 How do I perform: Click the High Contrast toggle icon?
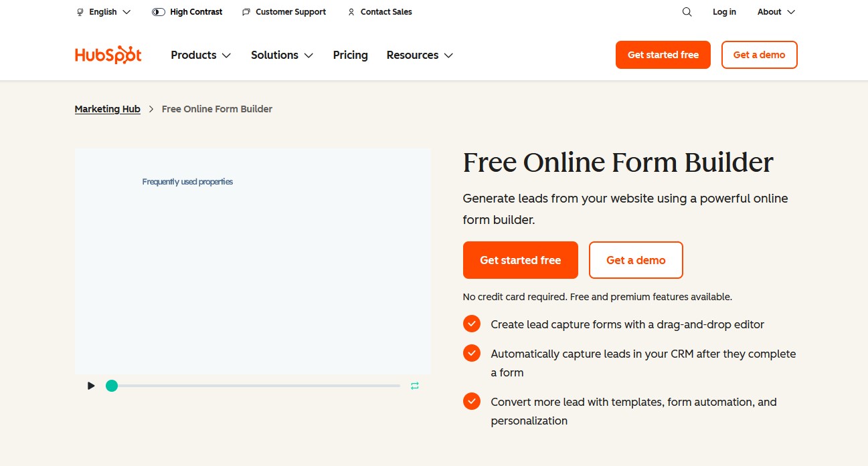159,12
